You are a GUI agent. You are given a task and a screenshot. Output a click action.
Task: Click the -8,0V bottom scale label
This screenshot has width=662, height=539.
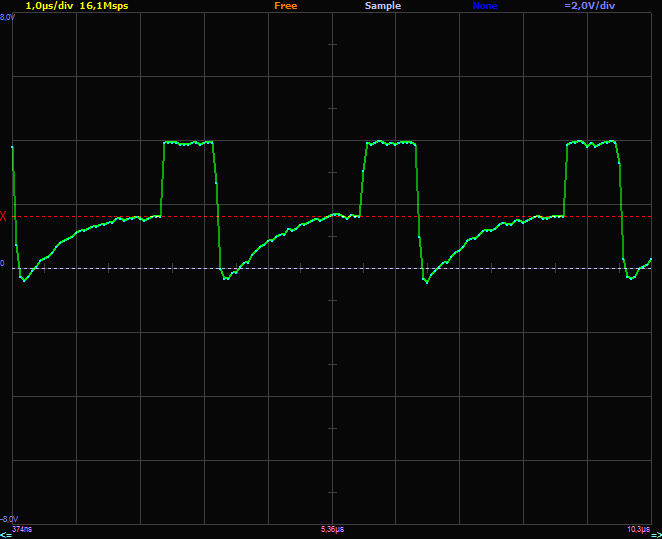tap(7, 519)
